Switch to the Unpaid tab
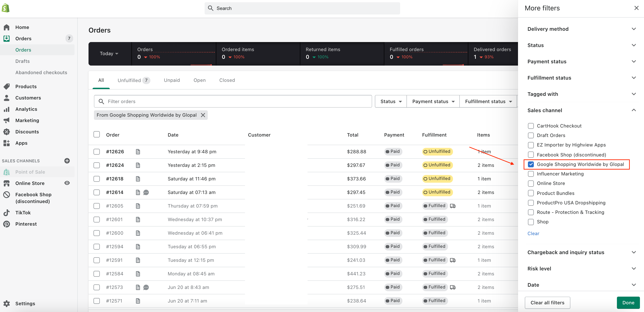The image size is (644, 312). (x=172, y=80)
